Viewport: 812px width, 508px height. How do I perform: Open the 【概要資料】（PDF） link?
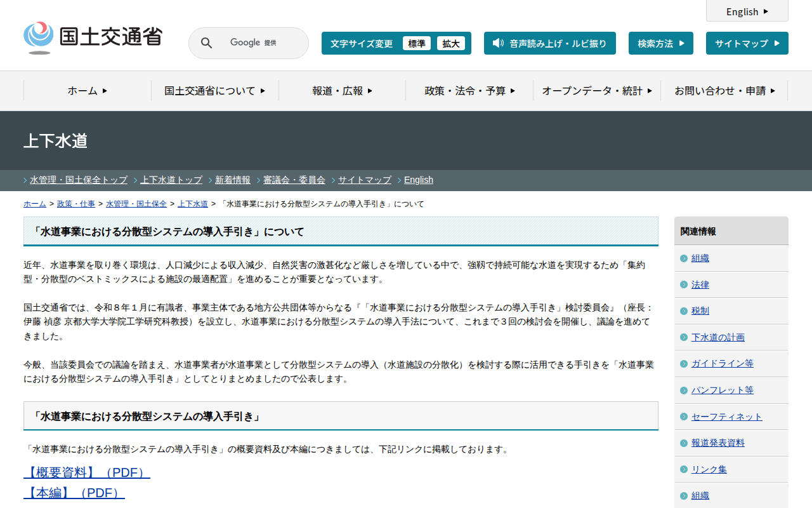tap(87, 472)
